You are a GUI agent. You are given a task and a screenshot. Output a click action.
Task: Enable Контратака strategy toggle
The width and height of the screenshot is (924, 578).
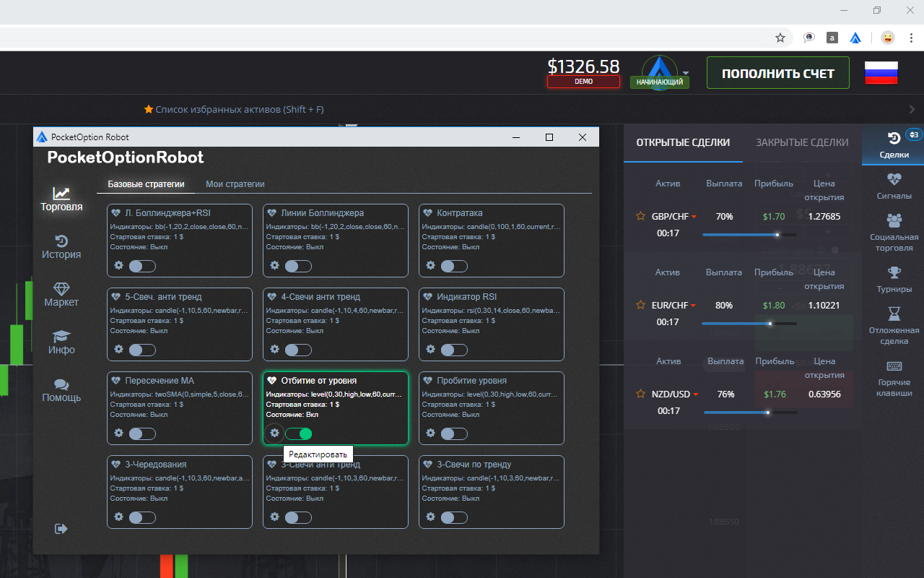pyautogui.click(x=454, y=266)
